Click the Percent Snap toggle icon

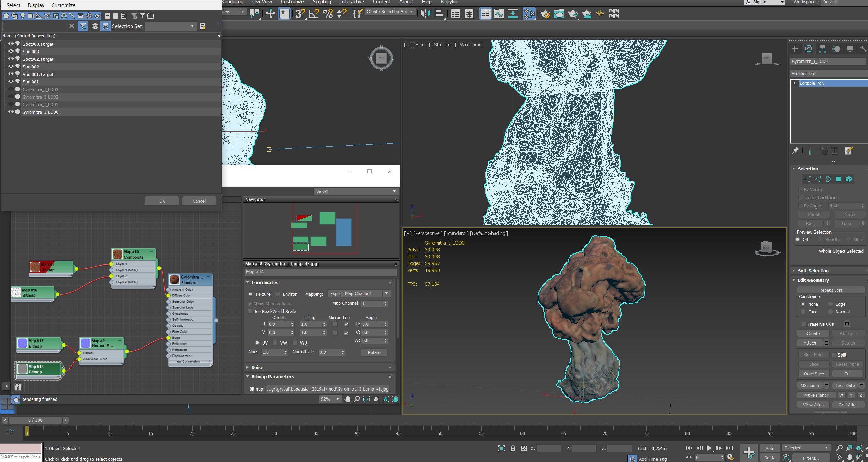tap(328, 14)
